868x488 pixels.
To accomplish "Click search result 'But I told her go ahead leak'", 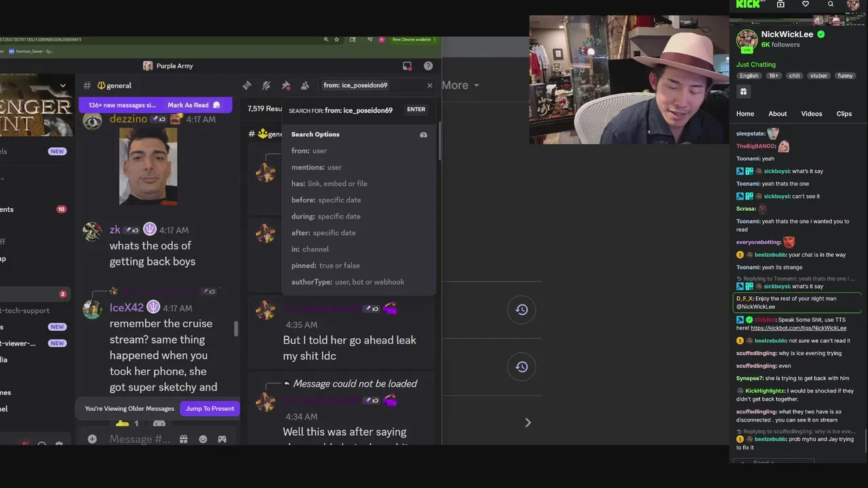I will (349, 348).
